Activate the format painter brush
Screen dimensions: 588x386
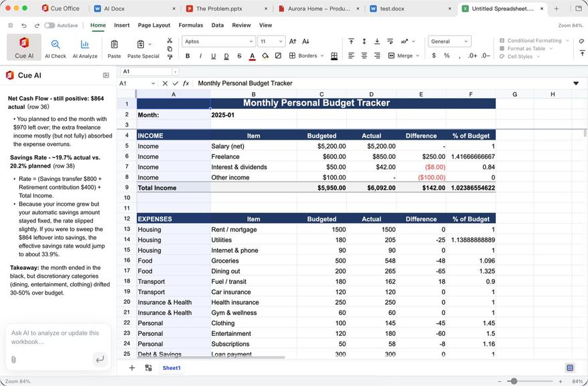point(170,57)
